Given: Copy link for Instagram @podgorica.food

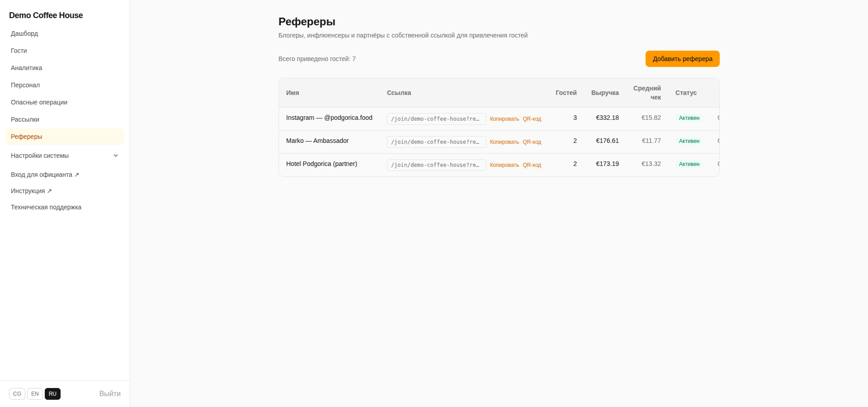Looking at the screenshot, I should click(505, 119).
